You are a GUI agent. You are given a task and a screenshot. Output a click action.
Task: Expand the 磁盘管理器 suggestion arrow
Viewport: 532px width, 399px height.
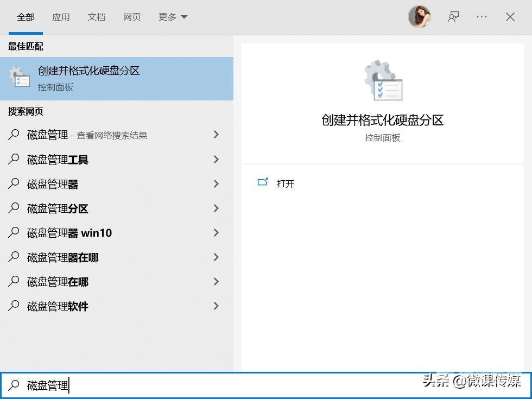(x=216, y=183)
